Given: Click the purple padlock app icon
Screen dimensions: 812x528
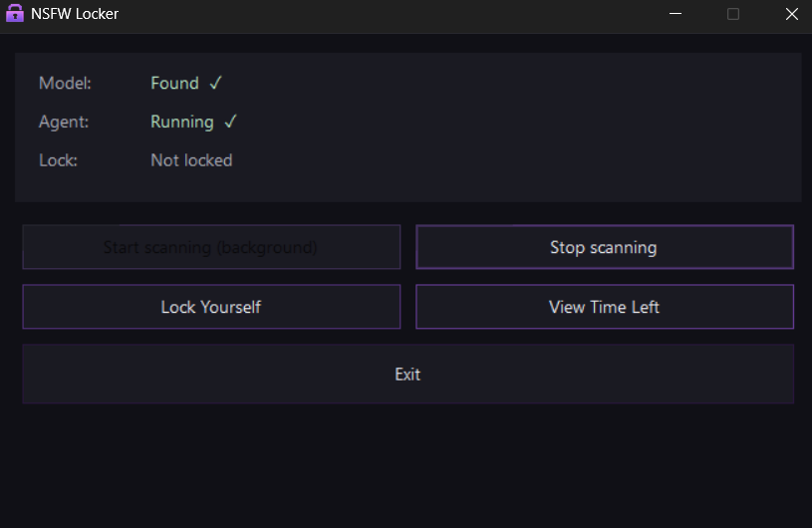Looking at the screenshot, I should 15,14.
